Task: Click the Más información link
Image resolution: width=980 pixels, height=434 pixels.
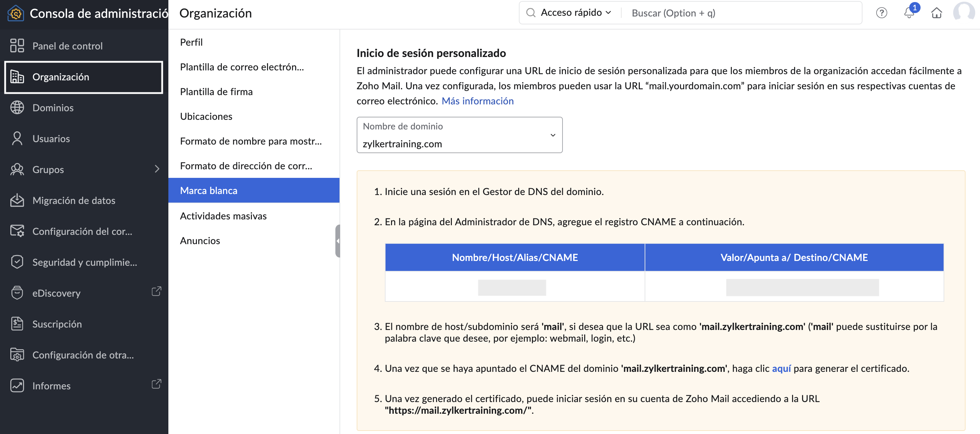Action: tap(477, 101)
